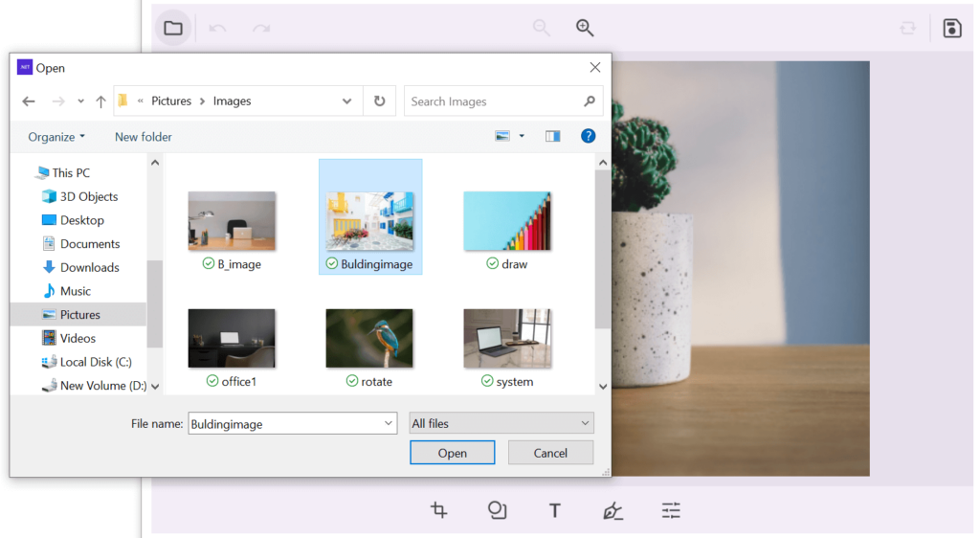The image size is (980, 538).
Task: Go forward in the Open dialog
Action: (58, 101)
